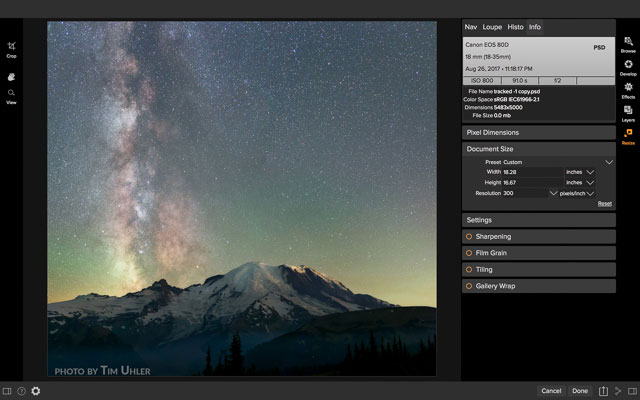Toggle left panel icon in bottom bar
The height and width of the screenshot is (400, 640).
point(7,391)
